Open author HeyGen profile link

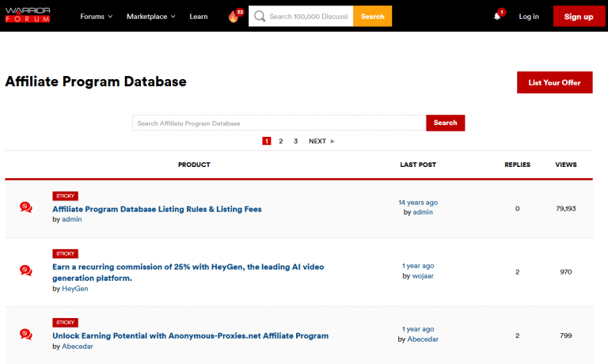click(x=75, y=289)
